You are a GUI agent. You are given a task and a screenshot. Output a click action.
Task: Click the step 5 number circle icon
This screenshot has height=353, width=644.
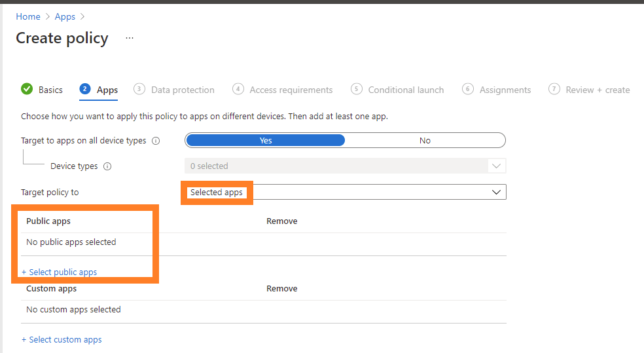[x=357, y=89]
